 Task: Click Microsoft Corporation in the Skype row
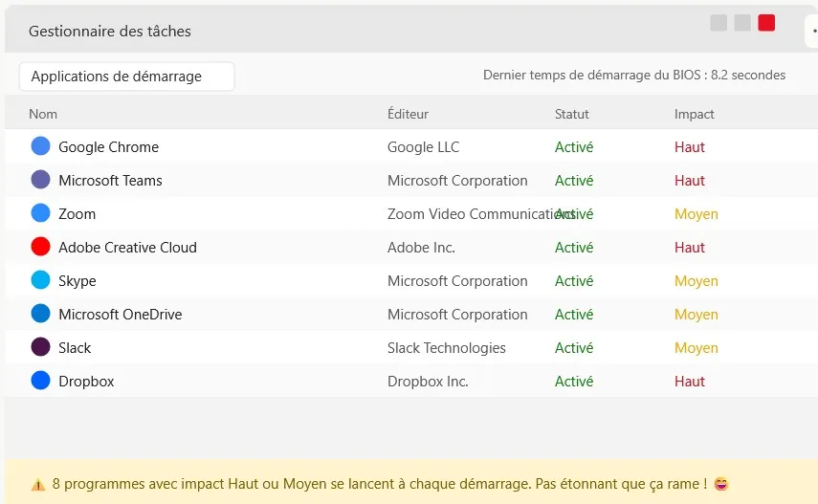tap(457, 281)
